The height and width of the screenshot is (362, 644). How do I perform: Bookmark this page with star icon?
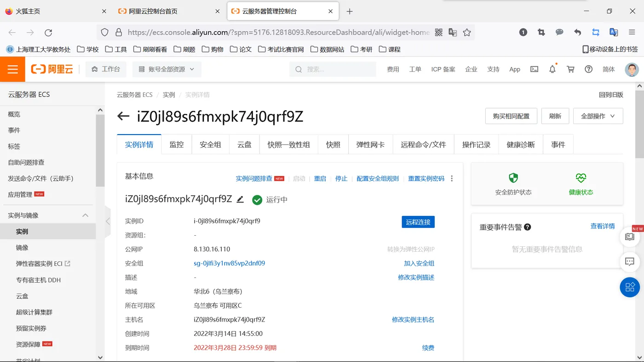point(467,32)
